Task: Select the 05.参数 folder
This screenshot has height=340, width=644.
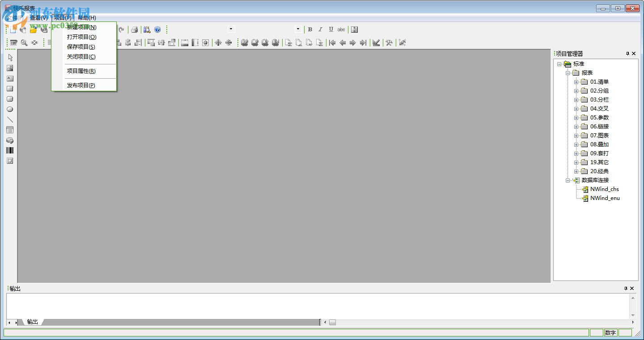Action: coord(599,118)
